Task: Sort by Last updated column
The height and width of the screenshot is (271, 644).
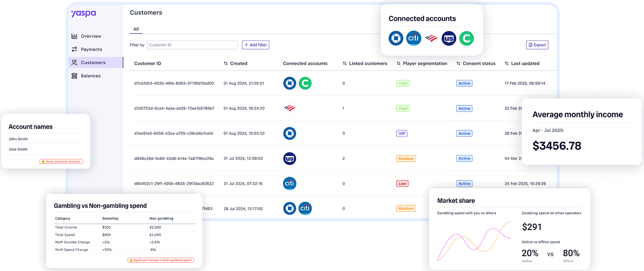Action: [x=522, y=64]
